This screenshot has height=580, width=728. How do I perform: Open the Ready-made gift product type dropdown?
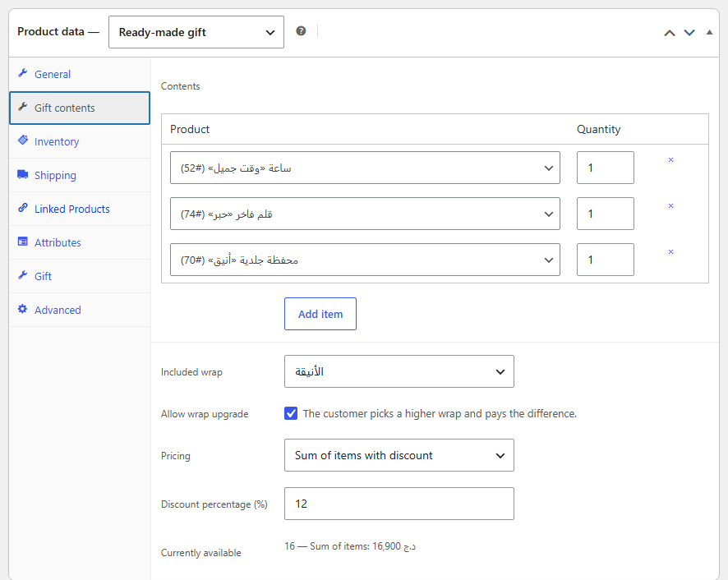[196, 32]
